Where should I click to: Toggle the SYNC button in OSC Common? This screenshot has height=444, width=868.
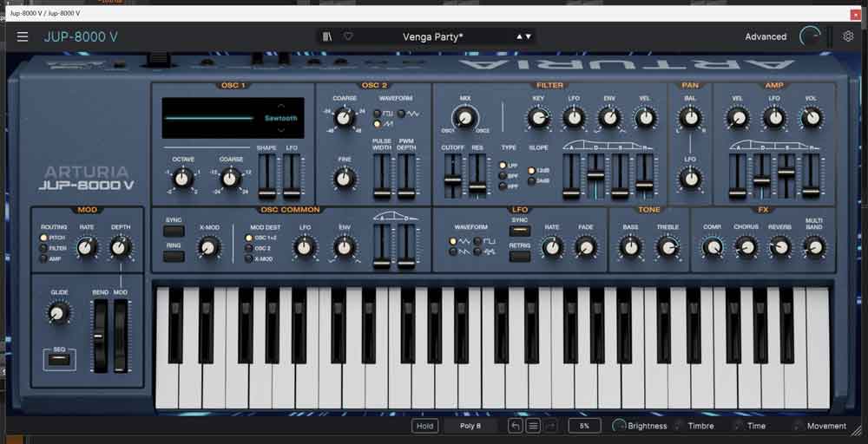click(174, 232)
